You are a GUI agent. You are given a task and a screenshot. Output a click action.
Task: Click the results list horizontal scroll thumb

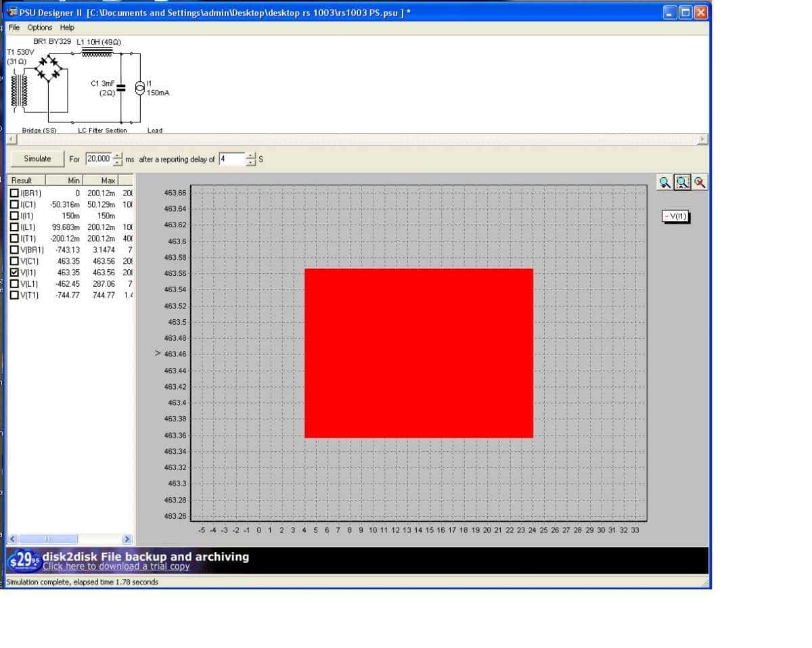48,539
